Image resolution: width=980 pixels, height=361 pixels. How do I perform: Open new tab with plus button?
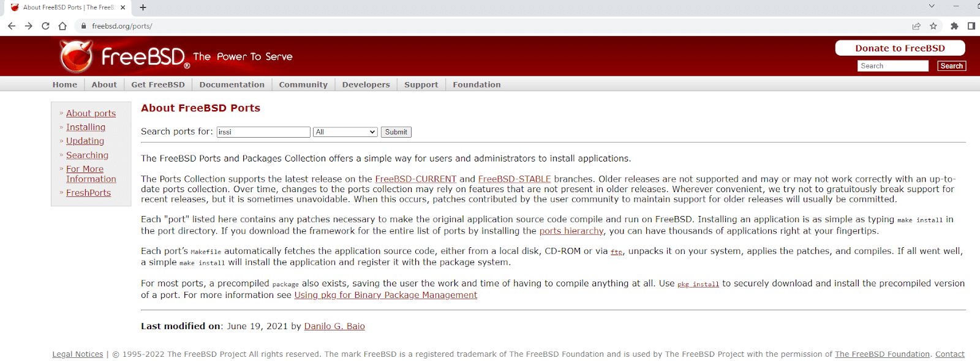point(143,7)
